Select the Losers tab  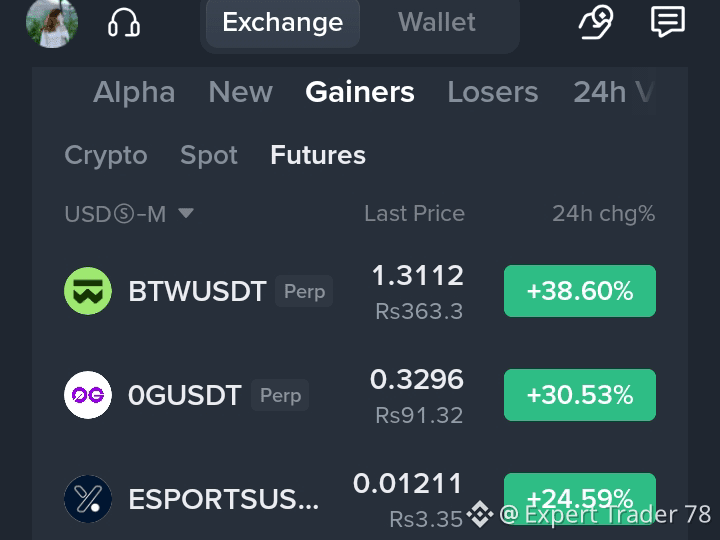click(x=493, y=92)
